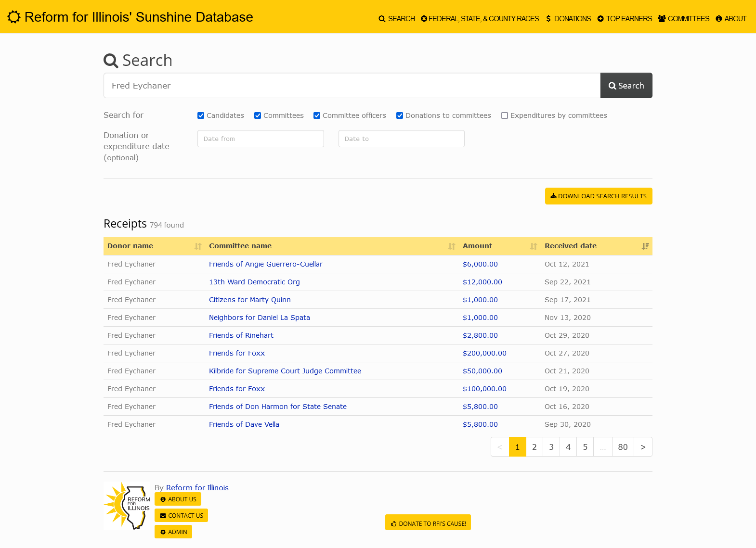Enable Expenditures by committees checkbox
The image size is (756, 548).
pos(505,115)
